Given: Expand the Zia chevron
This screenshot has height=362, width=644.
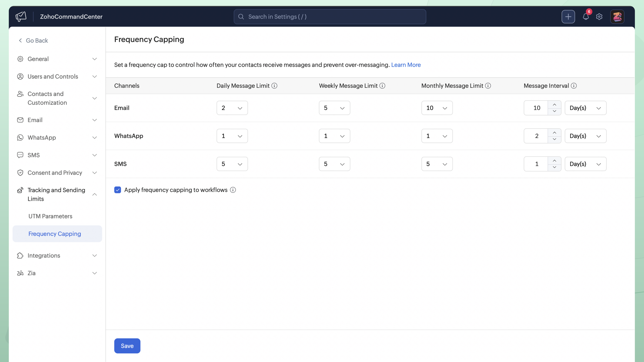Looking at the screenshot, I should coord(95,273).
